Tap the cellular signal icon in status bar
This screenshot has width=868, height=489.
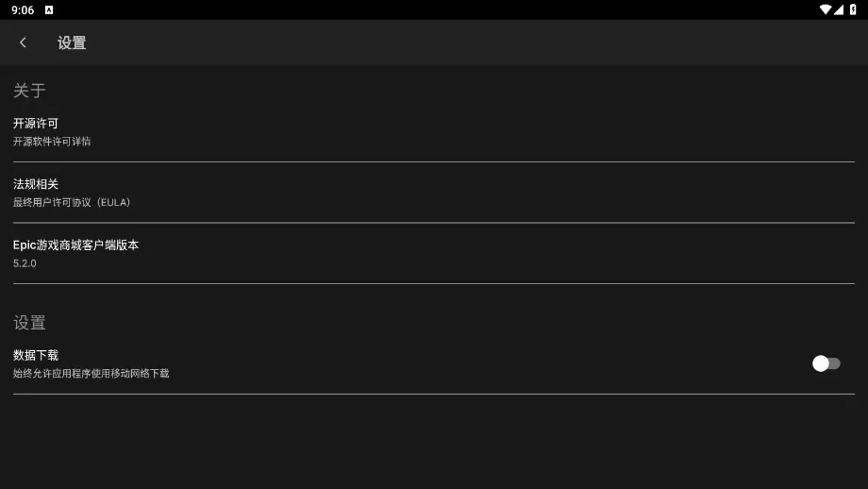point(838,9)
